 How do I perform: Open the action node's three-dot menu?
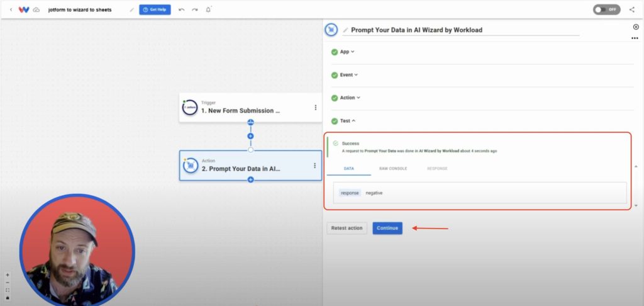(314, 166)
